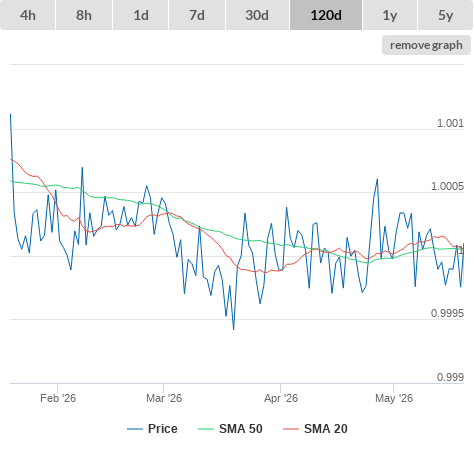Click the Mar '26 axis label
The height and width of the screenshot is (455, 474).
164,398
